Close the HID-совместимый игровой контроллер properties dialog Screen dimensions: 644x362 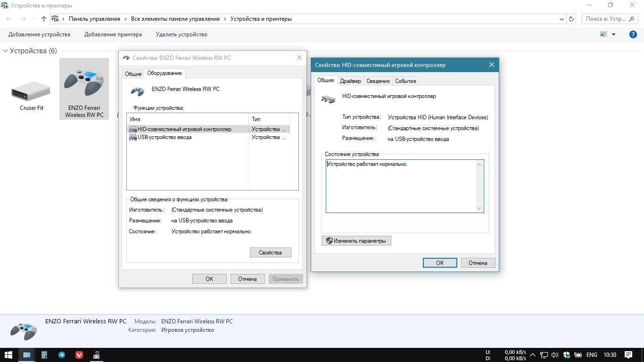[x=491, y=65]
